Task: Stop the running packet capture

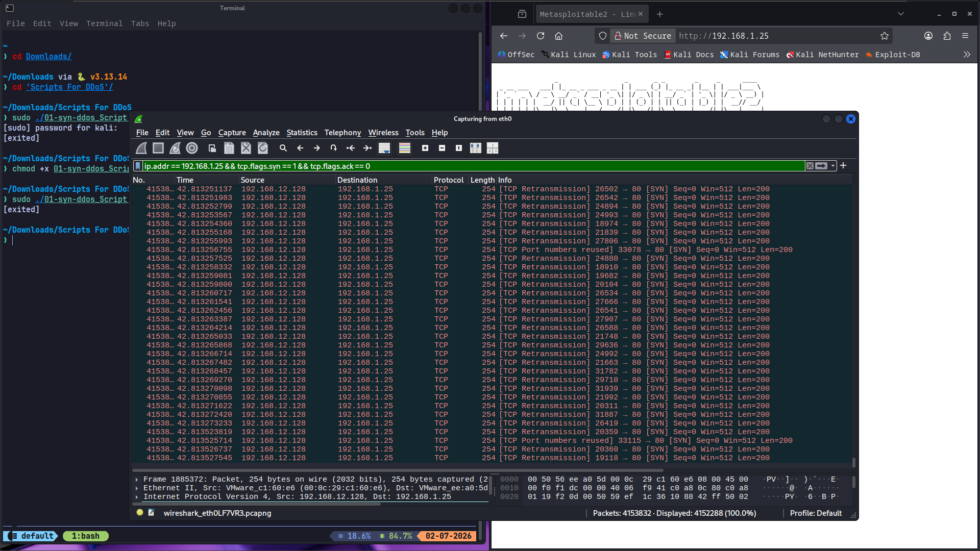Action: coord(158,148)
